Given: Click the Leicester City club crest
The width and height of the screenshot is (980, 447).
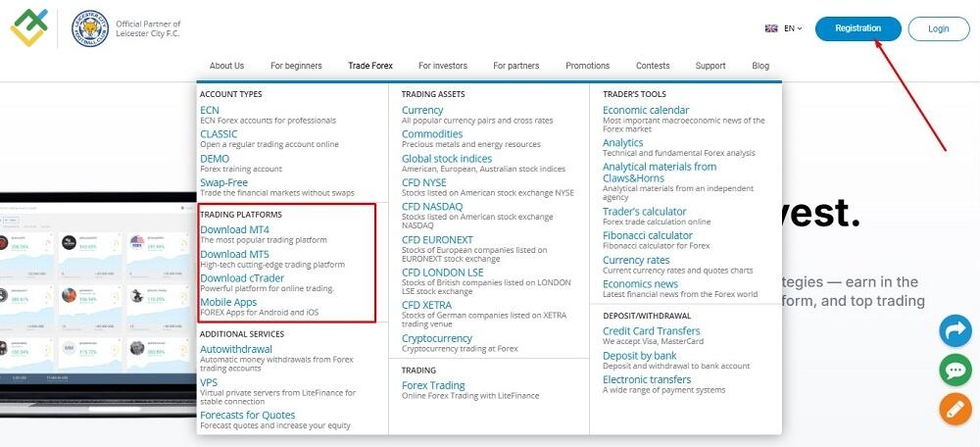Looking at the screenshot, I should [x=90, y=28].
